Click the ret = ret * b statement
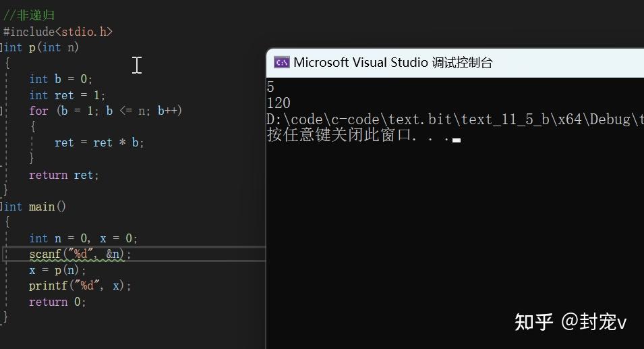This screenshot has width=644, height=349. 99,142
